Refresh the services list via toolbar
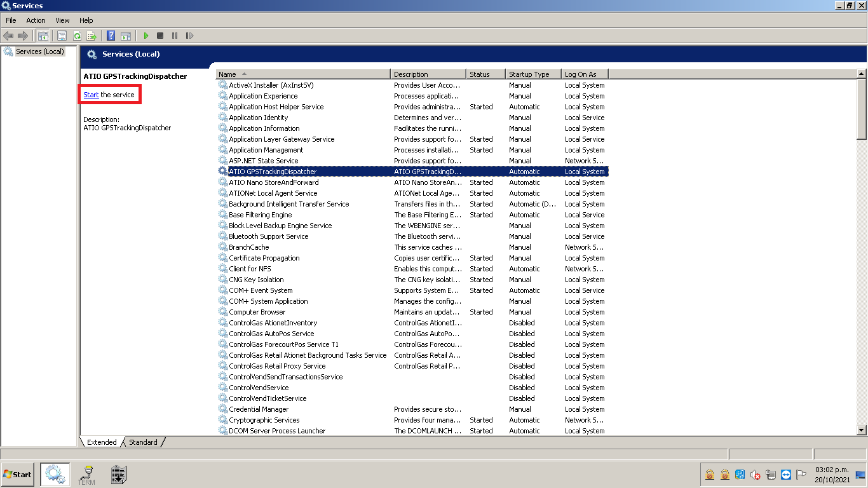 (x=77, y=36)
